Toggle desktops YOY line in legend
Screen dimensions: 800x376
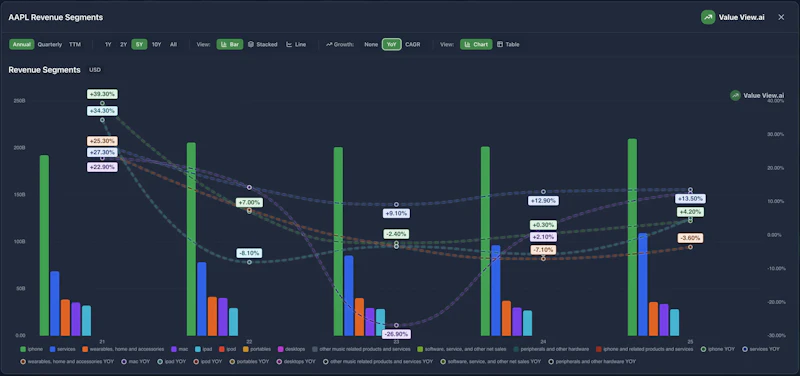[x=296, y=361]
